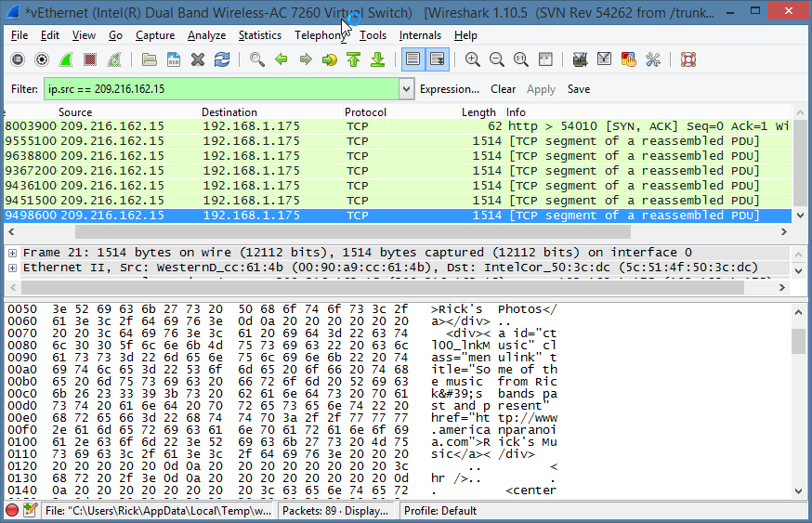Click the red expert info status icon
The height and width of the screenshot is (523, 812).
[12, 511]
